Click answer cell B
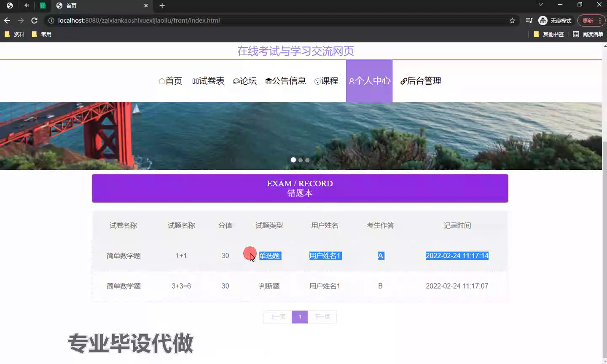Image resolution: width=607 pixels, height=364 pixels. [x=380, y=286]
